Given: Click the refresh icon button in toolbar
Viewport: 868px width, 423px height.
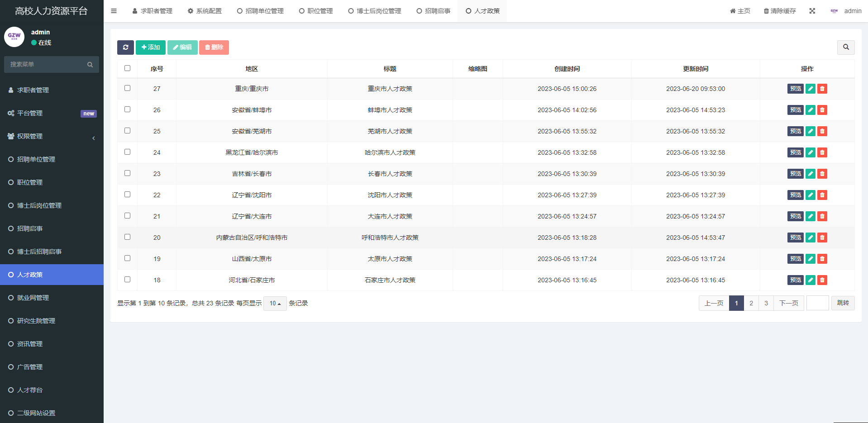Looking at the screenshot, I should [125, 48].
